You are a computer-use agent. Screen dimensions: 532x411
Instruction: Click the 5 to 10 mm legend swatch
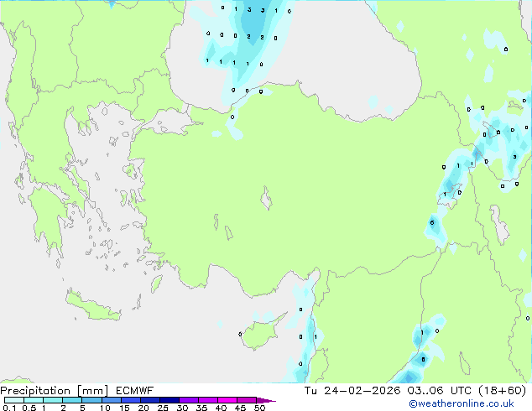click(x=91, y=400)
